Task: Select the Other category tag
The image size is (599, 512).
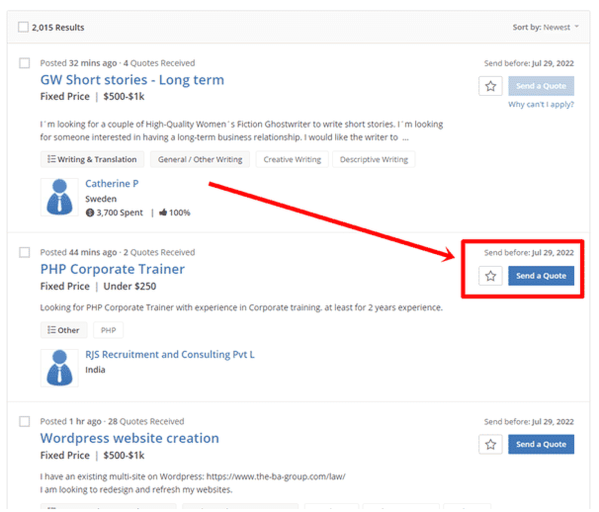Action: click(x=64, y=330)
